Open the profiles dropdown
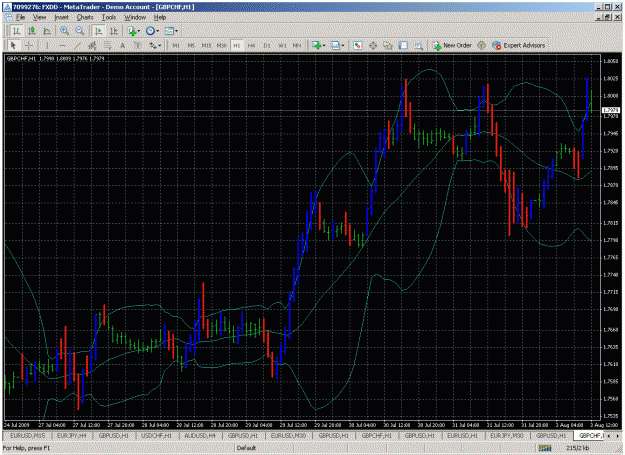The height and width of the screenshot is (455, 625). point(337,45)
